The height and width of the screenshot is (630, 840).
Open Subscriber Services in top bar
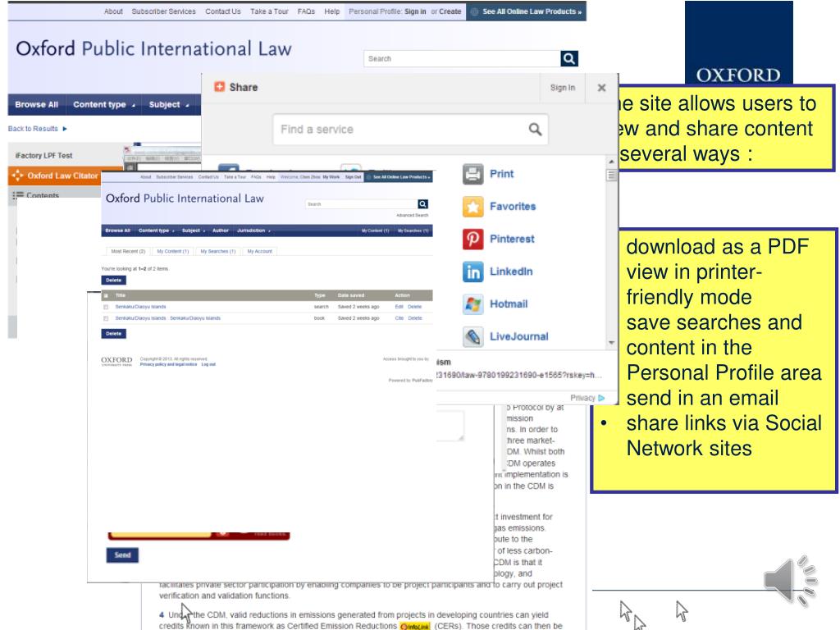point(163,11)
